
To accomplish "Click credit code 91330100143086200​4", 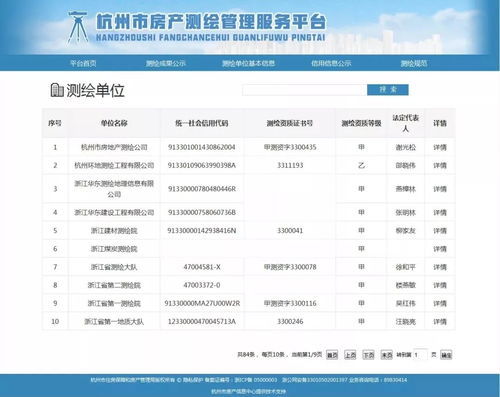I will point(202,147).
